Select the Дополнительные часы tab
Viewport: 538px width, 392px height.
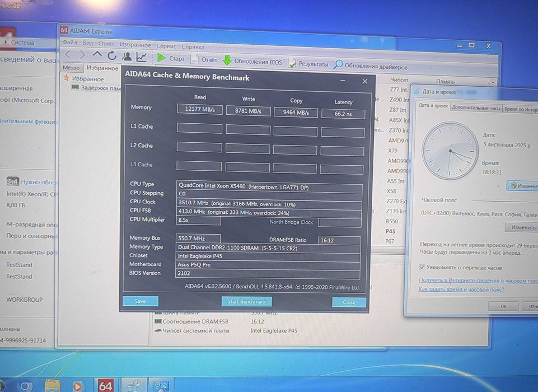(x=476, y=108)
